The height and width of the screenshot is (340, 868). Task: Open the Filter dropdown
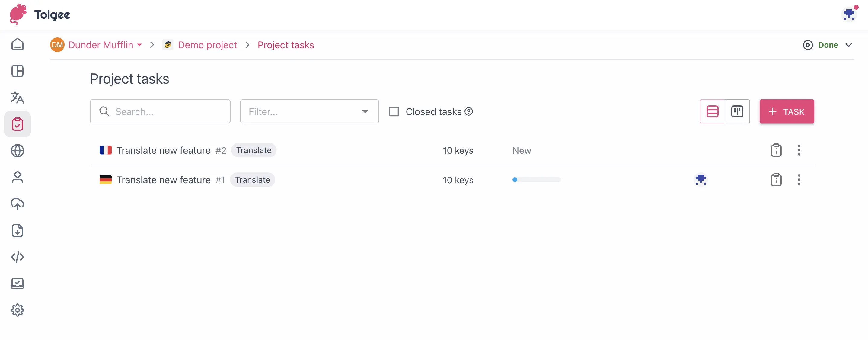pyautogui.click(x=309, y=111)
